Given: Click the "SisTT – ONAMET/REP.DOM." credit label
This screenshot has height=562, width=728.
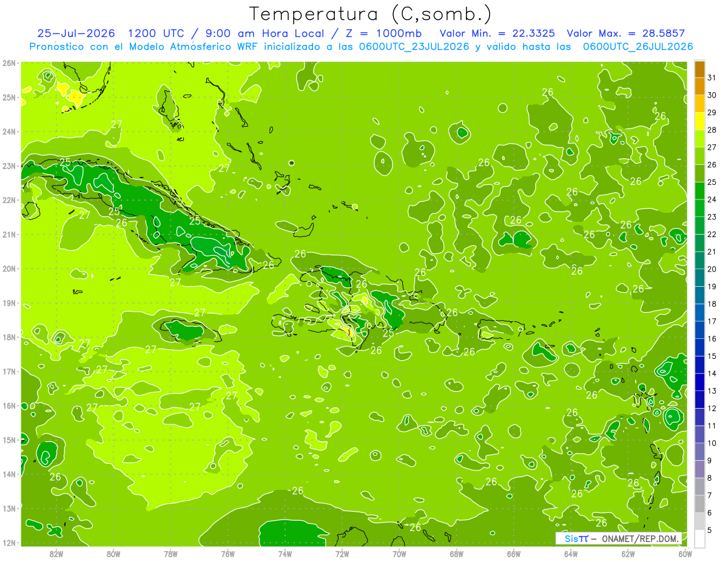Looking at the screenshot, I should pyautogui.click(x=619, y=538).
